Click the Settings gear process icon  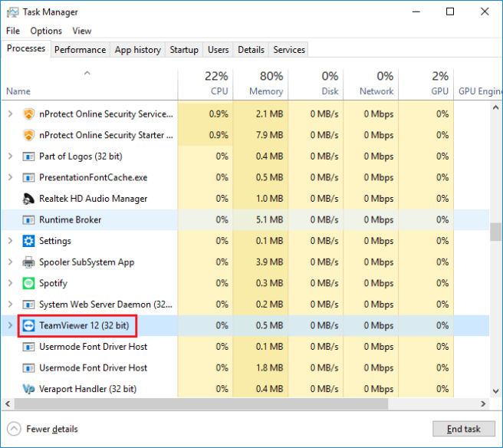(x=29, y=241)
